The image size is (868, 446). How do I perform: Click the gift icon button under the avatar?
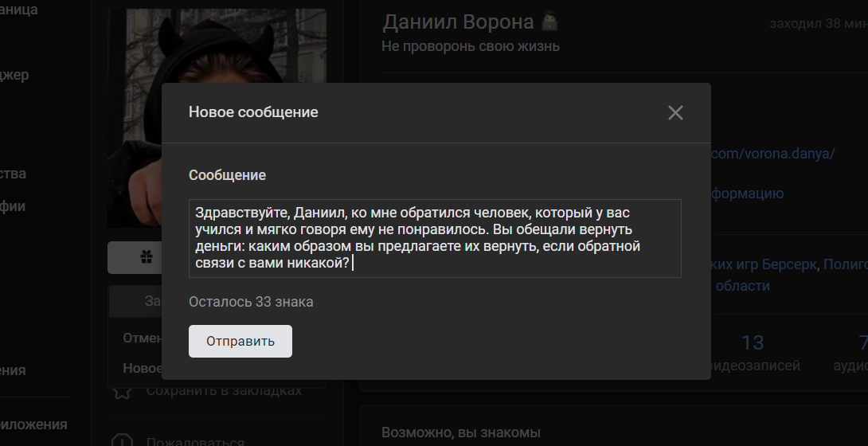click(147, 257)
